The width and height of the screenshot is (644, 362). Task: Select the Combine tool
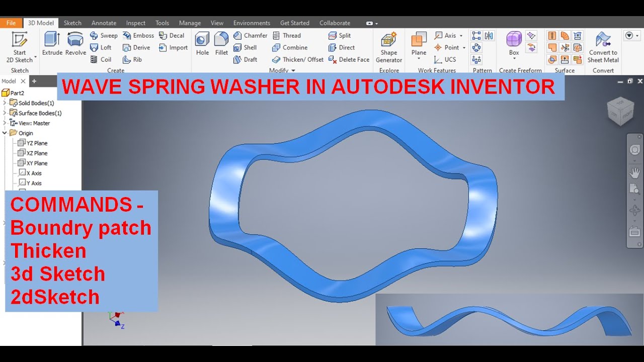(x=290, y=48)
